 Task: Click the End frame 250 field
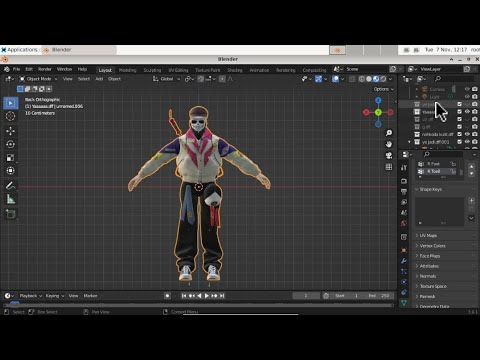tap(379, 296)
